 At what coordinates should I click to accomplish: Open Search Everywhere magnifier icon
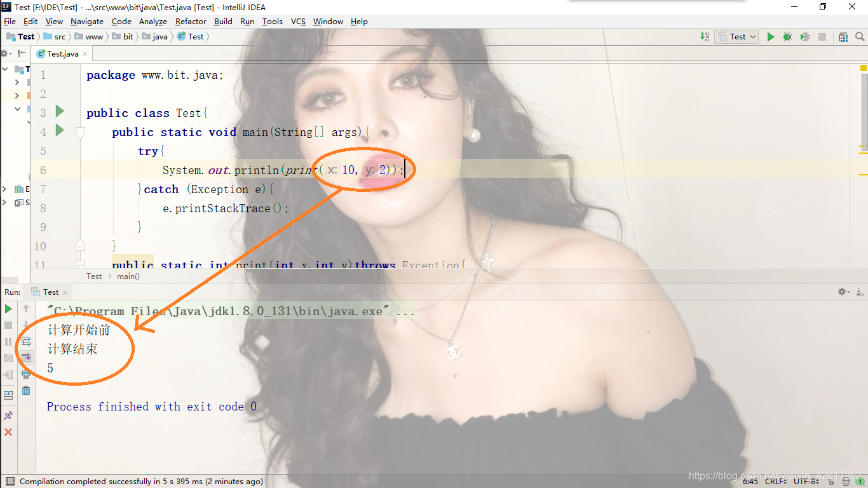tap(860, 37)
